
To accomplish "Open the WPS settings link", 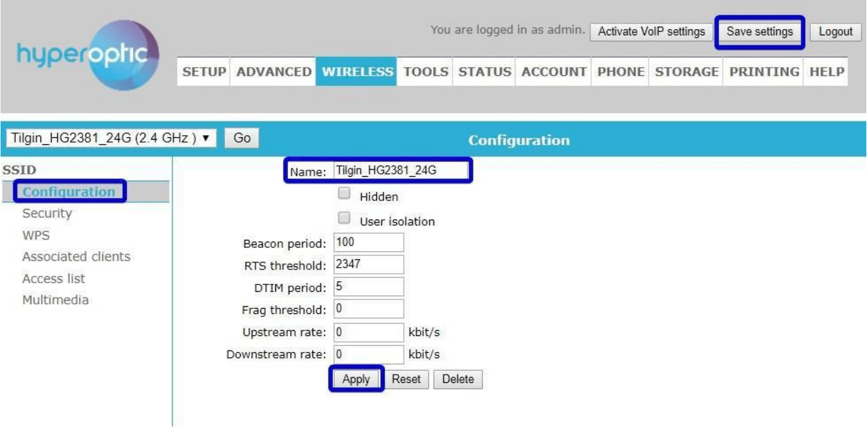I will coord(36,235).
